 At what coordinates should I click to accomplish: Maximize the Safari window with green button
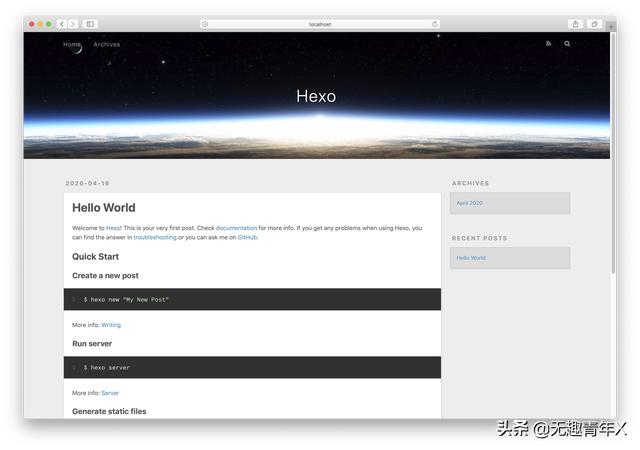point(49,24)
